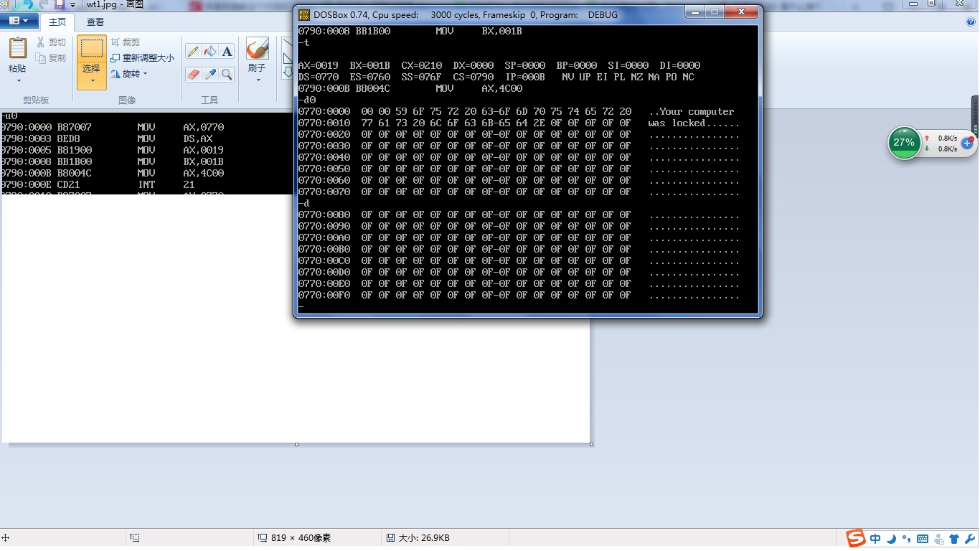Click the Save floppy disk icon
This screenshot has width=980, height=551.
[x=60, y=4]
